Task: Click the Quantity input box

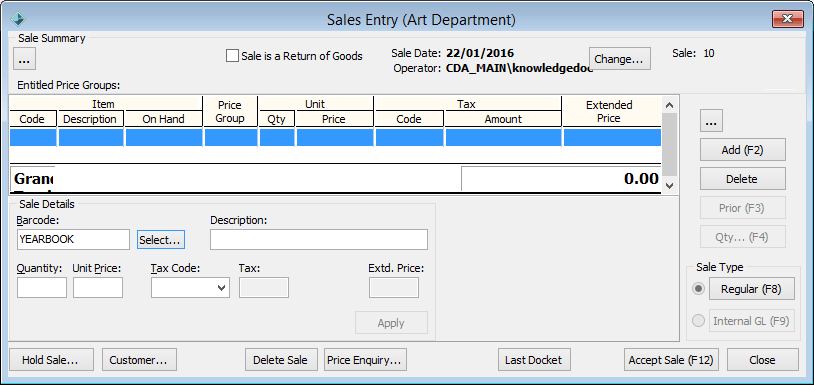Action: (x=42, y=287)
